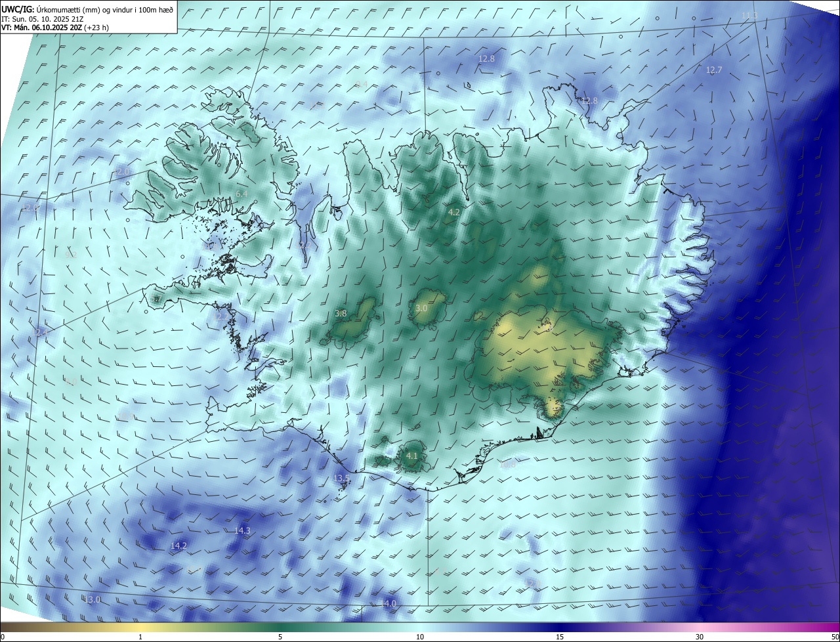Click the title text "Úrkomumætti (mm) og vindur í 100m hæð"

[x=105, y=9]
